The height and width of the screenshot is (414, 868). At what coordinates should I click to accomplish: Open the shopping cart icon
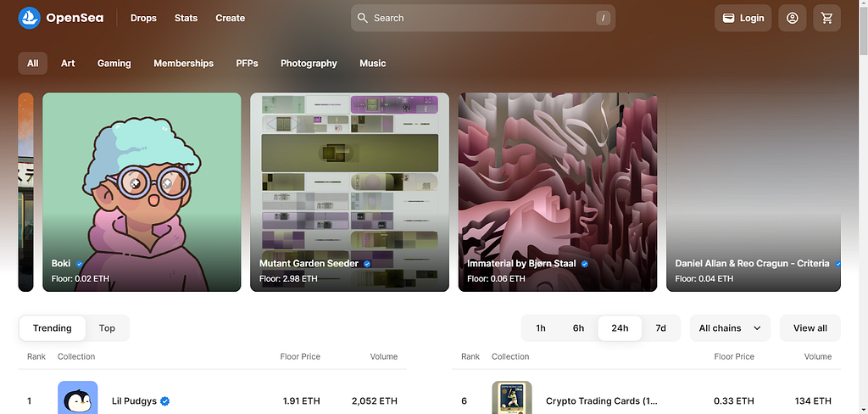click(827, 19)
